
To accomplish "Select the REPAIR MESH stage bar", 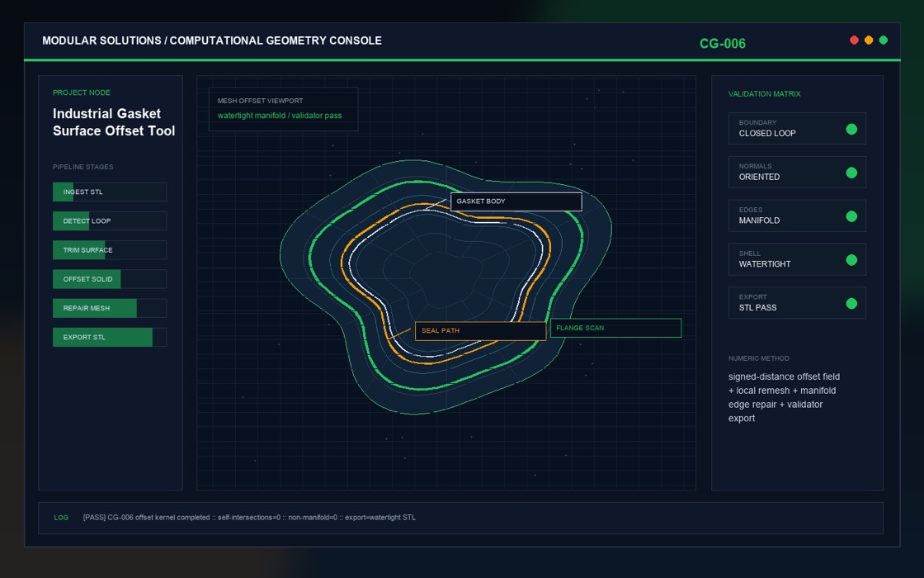I will click(x=110, y=308).
